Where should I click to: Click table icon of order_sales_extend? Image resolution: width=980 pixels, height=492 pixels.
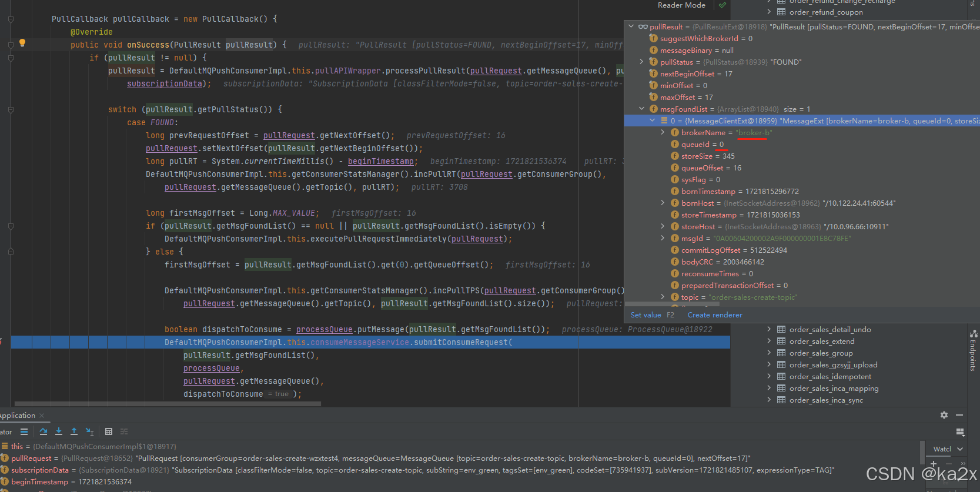pos(781,341)
